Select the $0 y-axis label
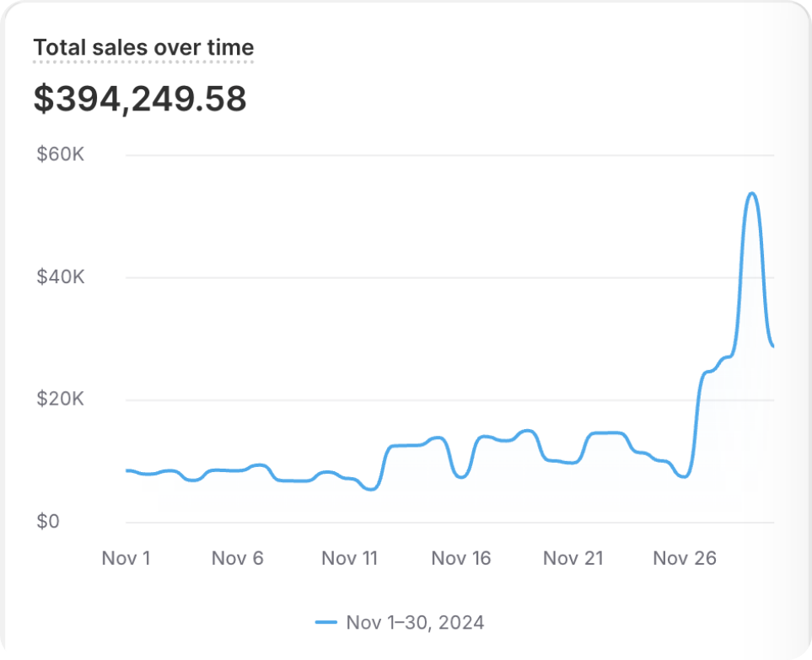Screen dimensions: 812x660 click(48, 522)
